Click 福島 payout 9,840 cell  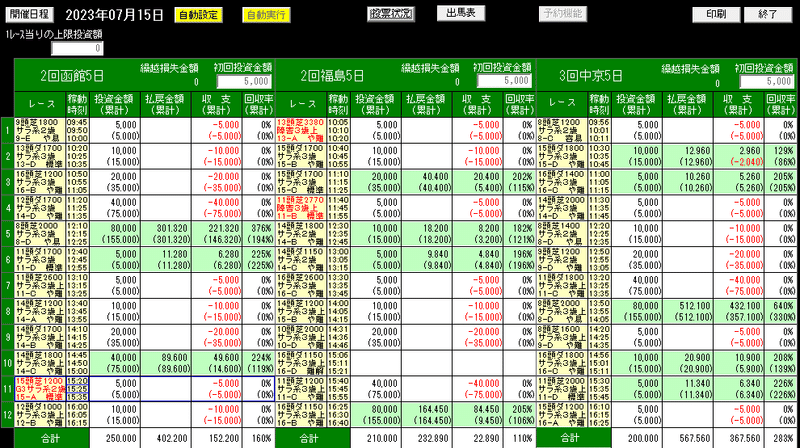(427, 260)
